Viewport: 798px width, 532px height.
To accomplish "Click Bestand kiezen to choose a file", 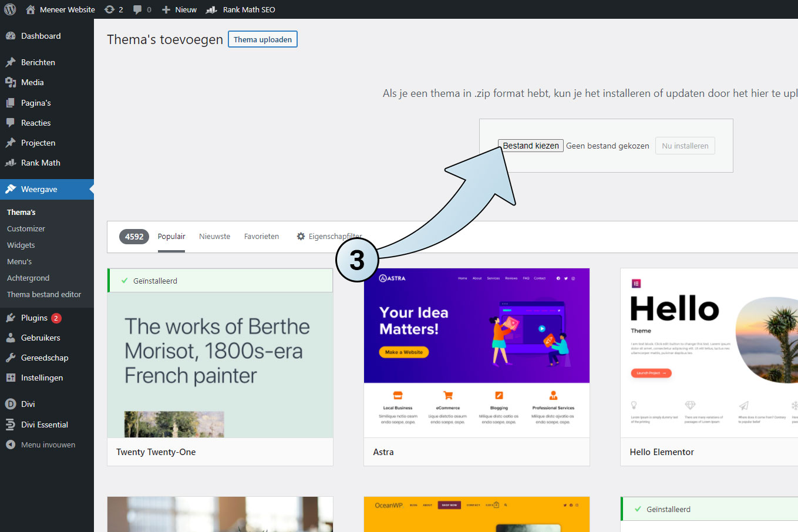I will click(x=530, y=146).
